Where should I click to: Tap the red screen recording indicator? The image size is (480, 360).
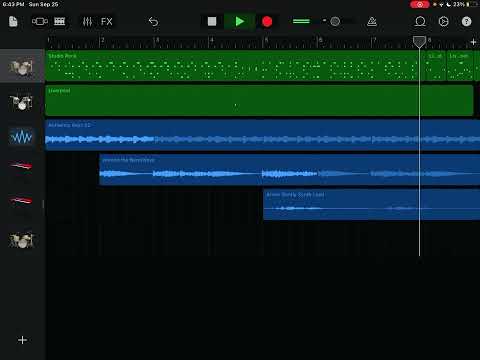(x=420, y=4)
